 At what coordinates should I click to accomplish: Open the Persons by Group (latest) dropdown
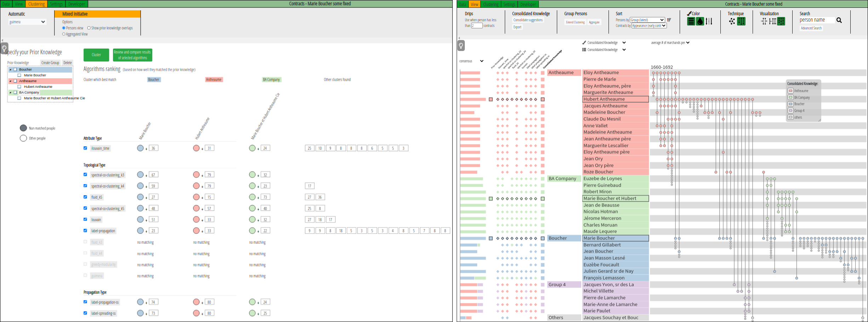(x=647, y=20)
